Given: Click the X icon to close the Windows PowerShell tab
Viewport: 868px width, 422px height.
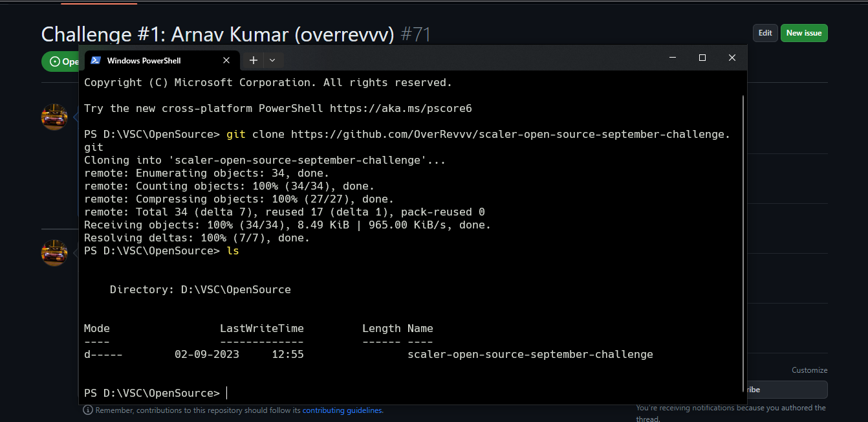Looking at the screenshot, I should (226, 60).
